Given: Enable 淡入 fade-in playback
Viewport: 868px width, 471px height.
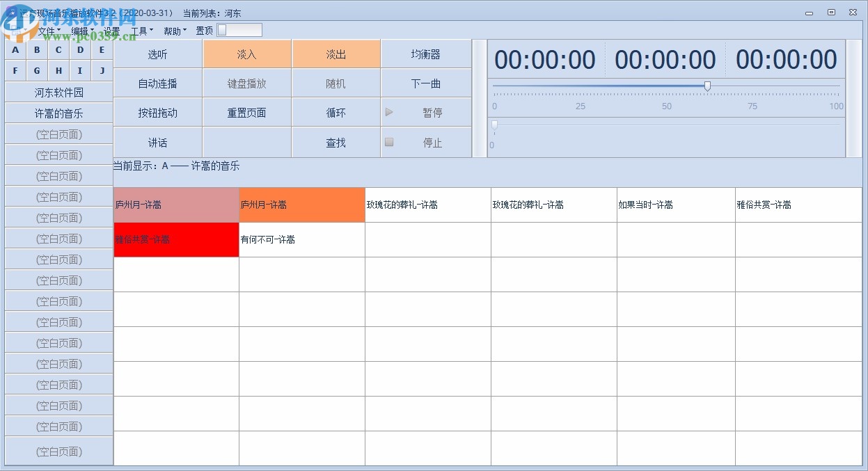Looking at the screenshot, I should pos(246,54).
